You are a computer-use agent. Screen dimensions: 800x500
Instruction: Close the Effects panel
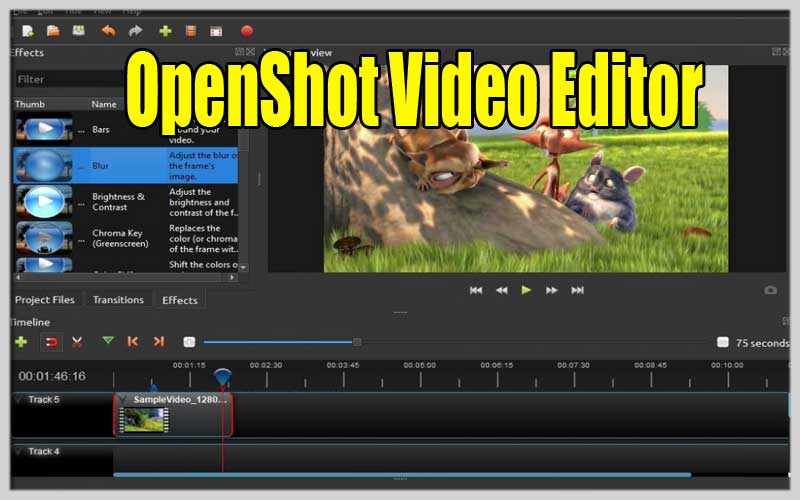pyautogui.click(x=251, y=52)
